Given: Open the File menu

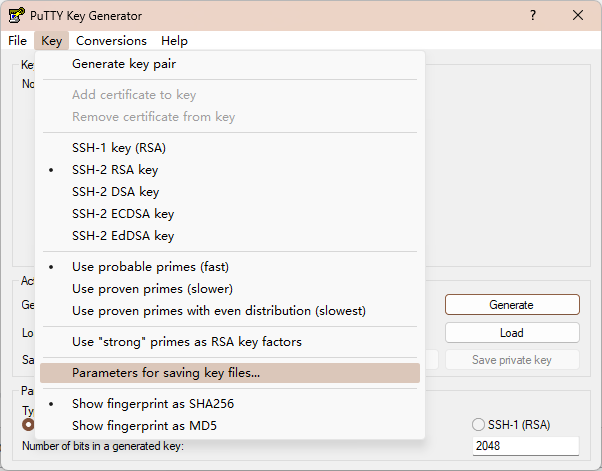Looking at the screenshot, I should [17, 41].
